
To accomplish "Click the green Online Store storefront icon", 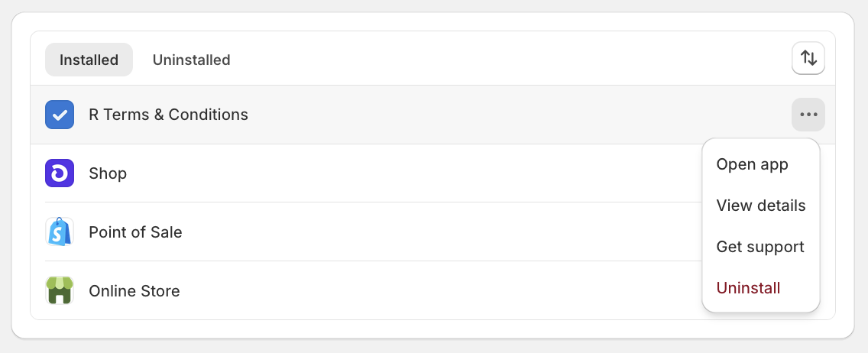I will (x=60, y=290).
